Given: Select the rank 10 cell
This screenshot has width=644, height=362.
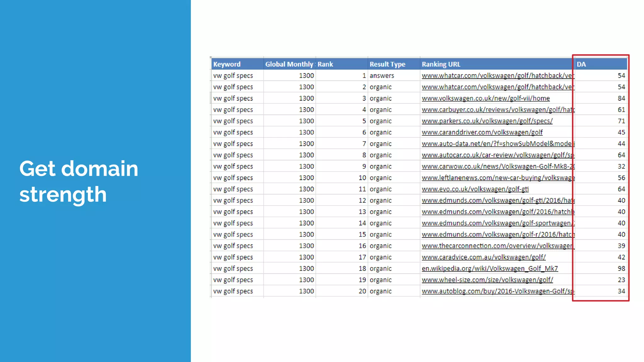Looking at the screenshot, I should (x=342, y=178).
